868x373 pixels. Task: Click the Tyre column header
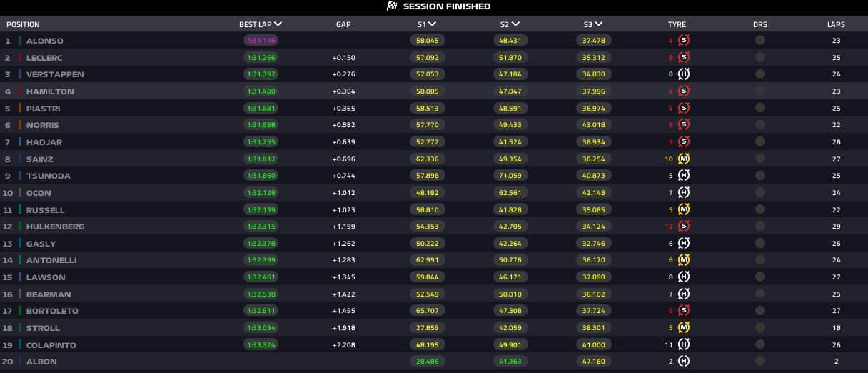tap(676, 25)
